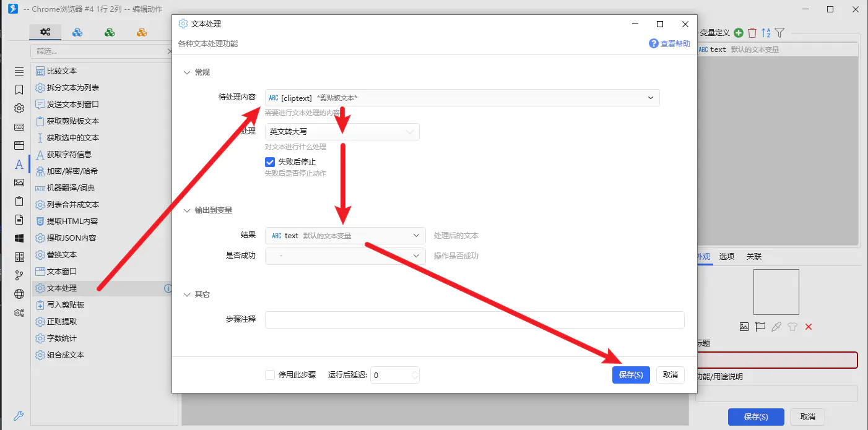Select 机器翻译/词典 action
Viewport: 868px width, 430px height.
pyautogui.click(x=71, y=188)
